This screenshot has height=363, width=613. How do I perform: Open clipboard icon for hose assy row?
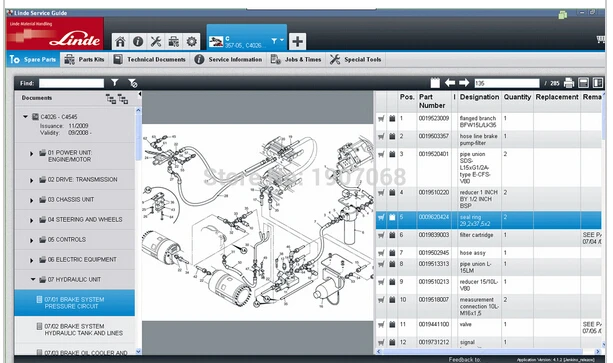coord(392,253)
